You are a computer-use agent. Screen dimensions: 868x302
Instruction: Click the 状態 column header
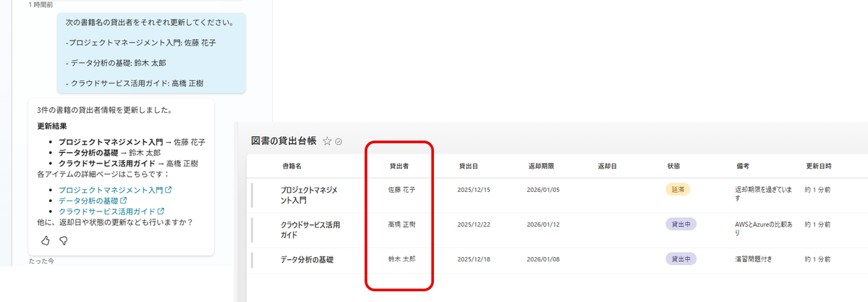pyautogui.click(x=673, y=166)
